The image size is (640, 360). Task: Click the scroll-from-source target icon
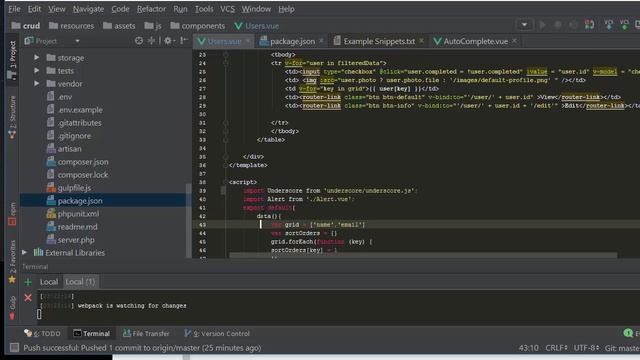139,40
